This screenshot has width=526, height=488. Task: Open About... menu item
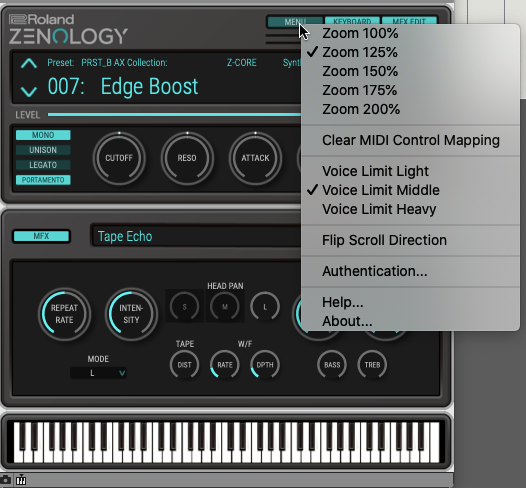pyautogui.click(x=411, y=321)
